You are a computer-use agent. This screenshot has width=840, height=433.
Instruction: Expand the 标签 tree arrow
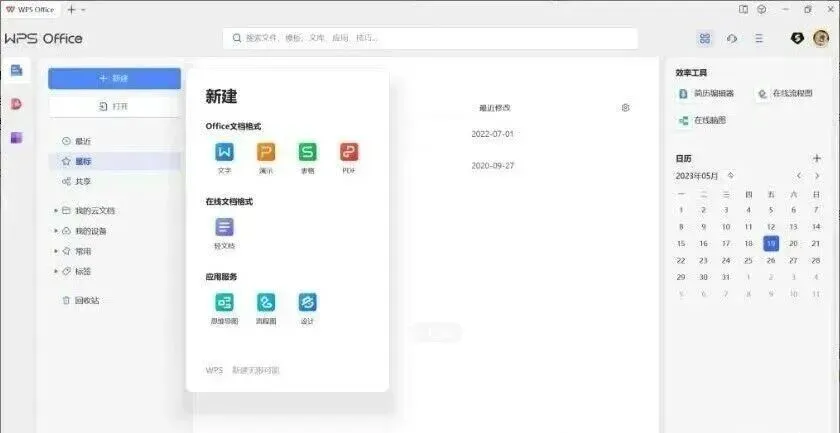pyautogui.click(x=56, y=271)
